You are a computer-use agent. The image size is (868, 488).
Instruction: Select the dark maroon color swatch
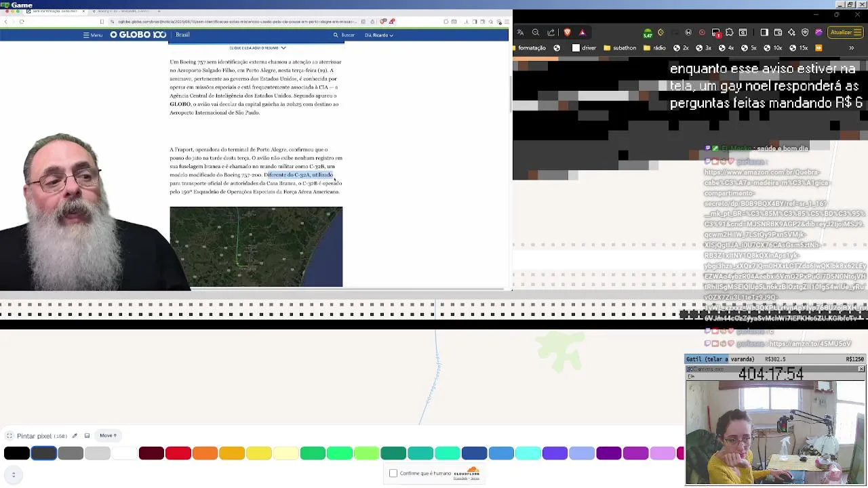coord(151,453)
